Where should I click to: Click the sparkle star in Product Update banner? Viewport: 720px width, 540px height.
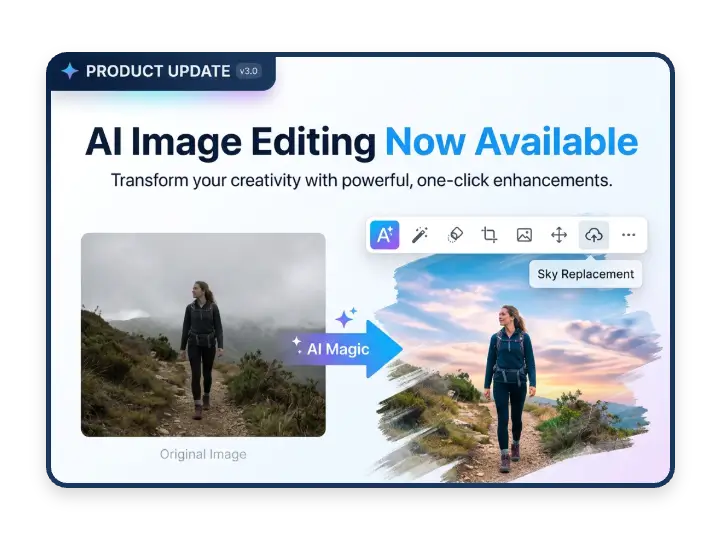click(70, 72)
